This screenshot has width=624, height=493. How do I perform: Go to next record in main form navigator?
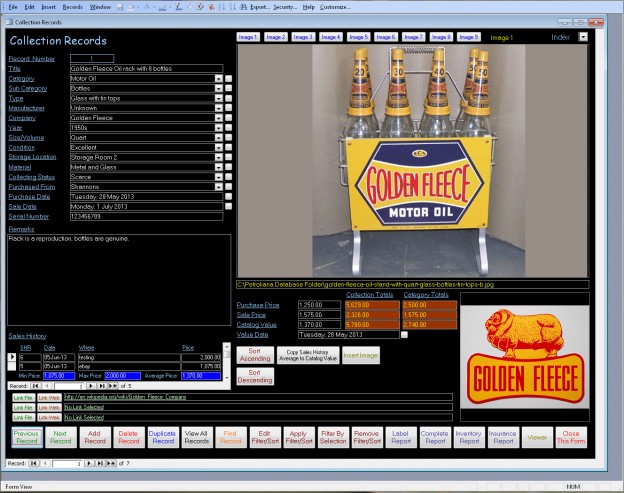89,464
